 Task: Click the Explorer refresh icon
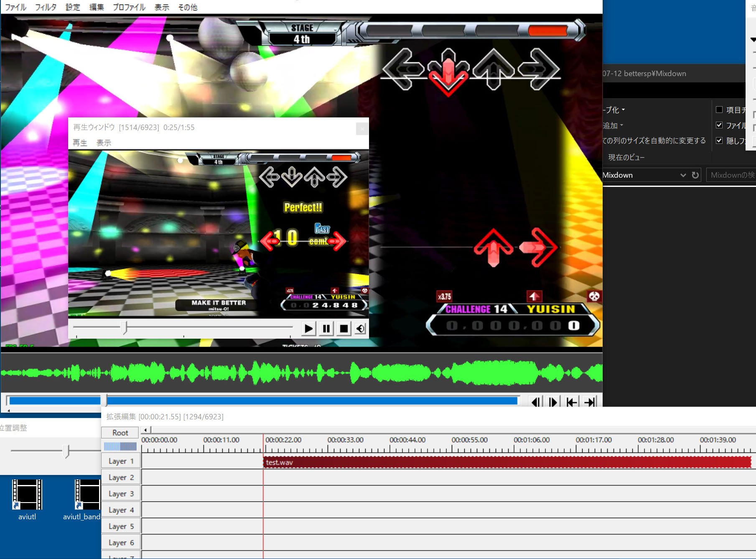695,175
